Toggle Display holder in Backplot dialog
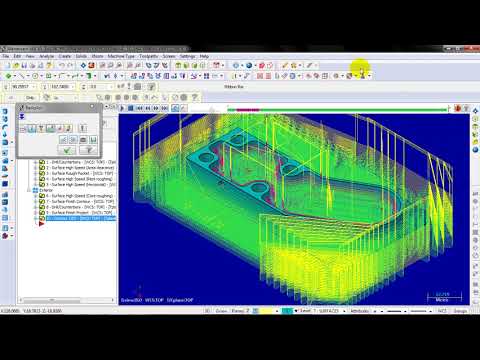The height and width of the screenshot is (360, 480). coord(41,128)
